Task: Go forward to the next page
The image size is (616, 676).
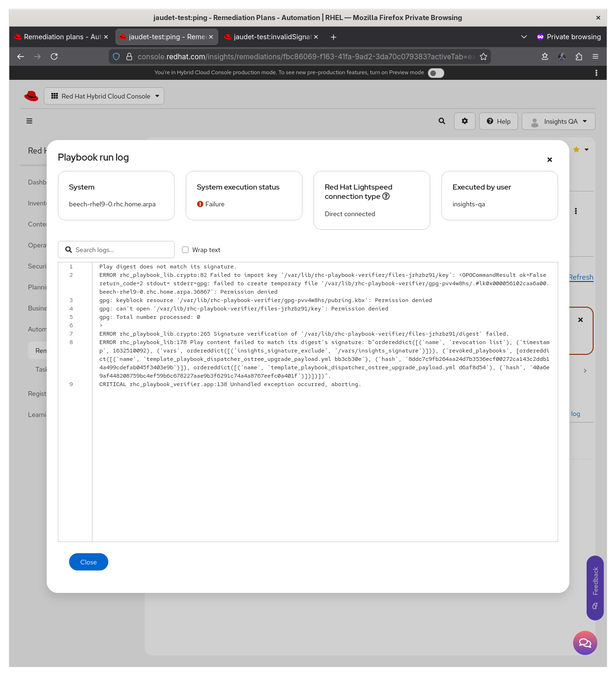Action: [37, 56]
